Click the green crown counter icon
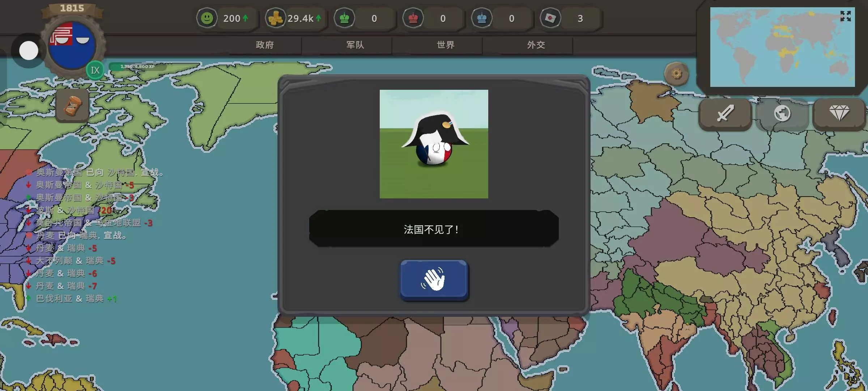Viewport: 868px width, 391px height. 344,18
